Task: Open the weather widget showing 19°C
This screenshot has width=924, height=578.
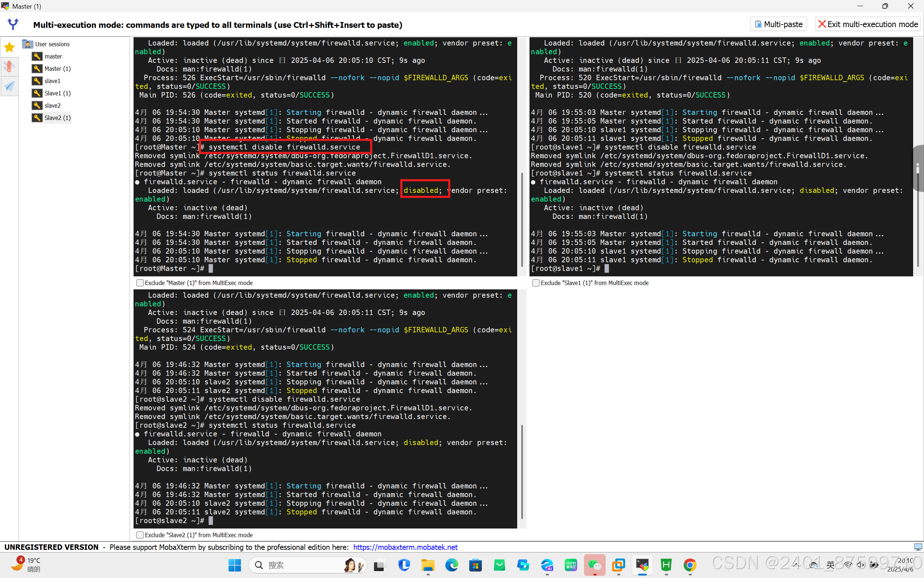Action: pos(26,565)
